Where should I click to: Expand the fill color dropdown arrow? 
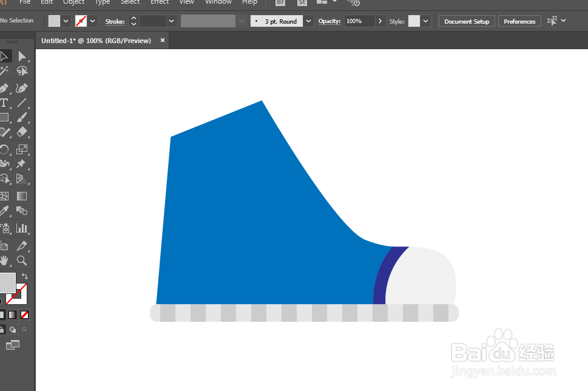(66, 21)
